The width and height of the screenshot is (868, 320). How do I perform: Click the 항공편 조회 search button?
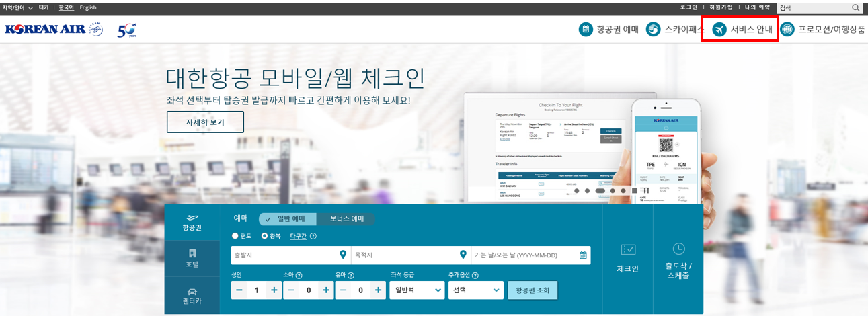click(532, 290)
